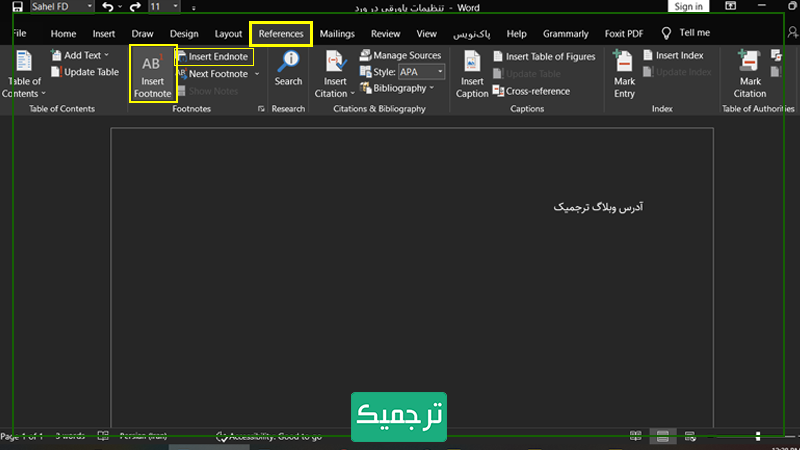Open the Insert Citation menu

click(x=335, y=74)
